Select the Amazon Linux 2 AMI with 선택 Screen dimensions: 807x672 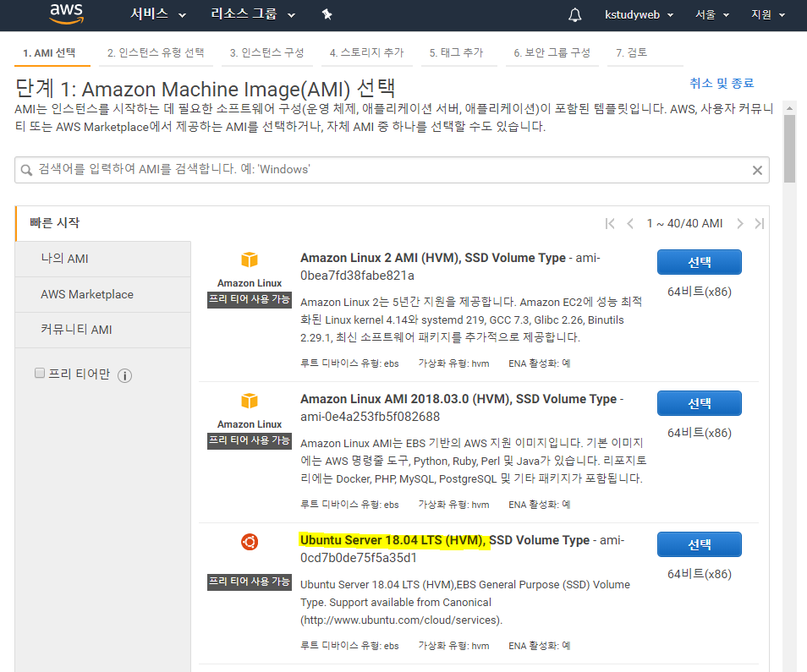point(700,262)
